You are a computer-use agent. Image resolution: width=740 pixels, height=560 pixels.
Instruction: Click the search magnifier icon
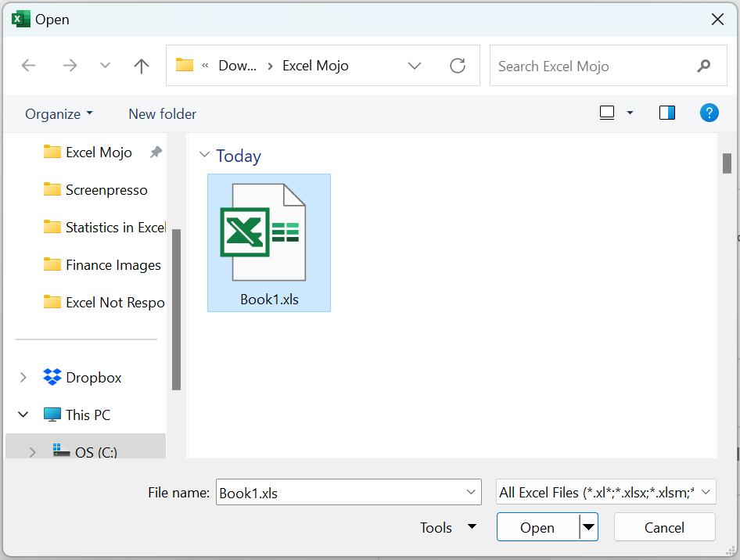click(x=704, y=66)
